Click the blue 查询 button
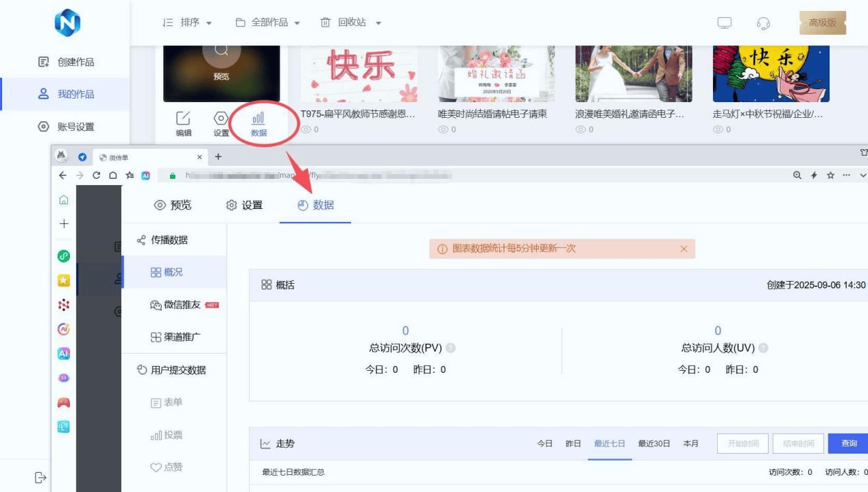This screenshot has width=868, height=492. coord(849,443)
